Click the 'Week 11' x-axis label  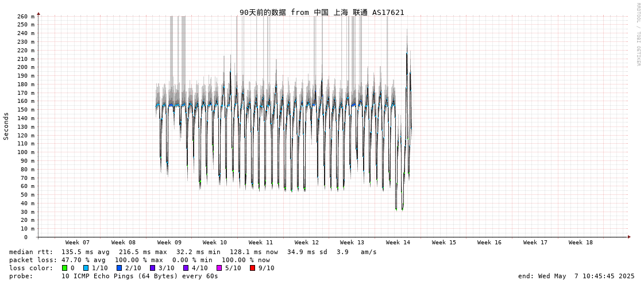coord(261,243)
